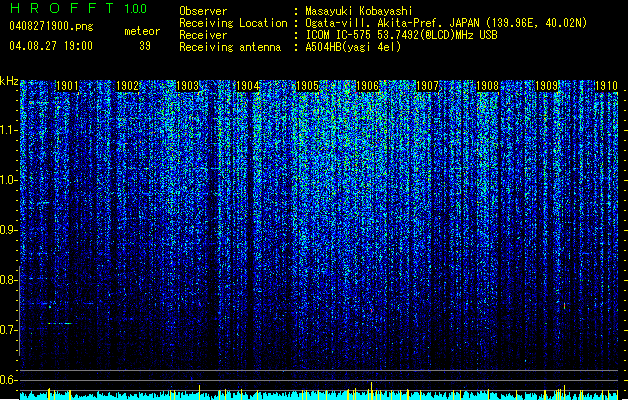Select the 1905 time marker
Viewport: 629px width, 400px height.
pos(307,86)
